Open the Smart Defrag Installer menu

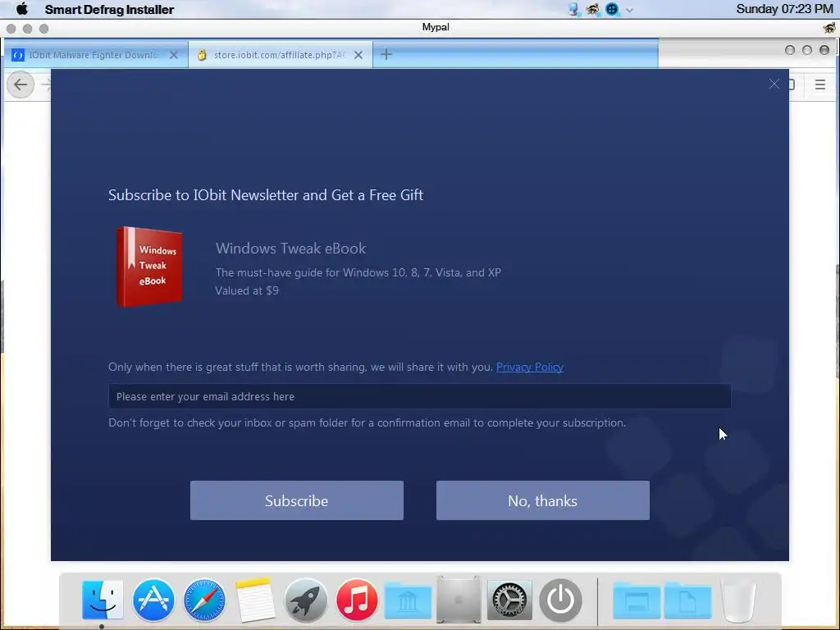(109, 10)
